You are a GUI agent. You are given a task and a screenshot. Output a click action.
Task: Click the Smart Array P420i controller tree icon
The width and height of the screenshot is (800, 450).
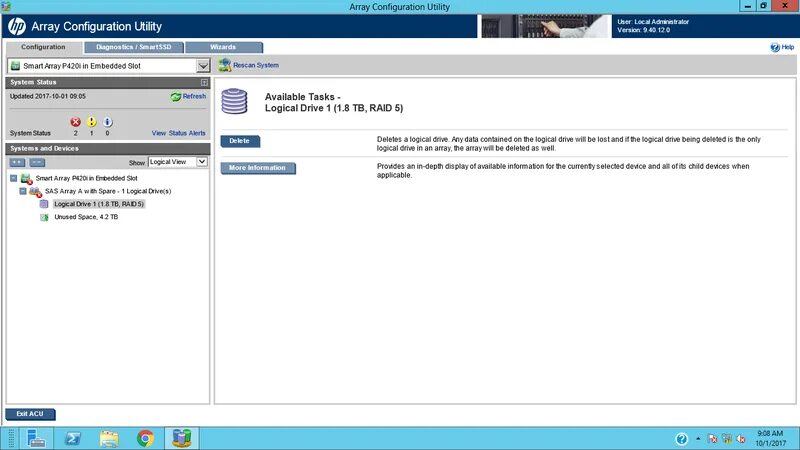point(26,179)
